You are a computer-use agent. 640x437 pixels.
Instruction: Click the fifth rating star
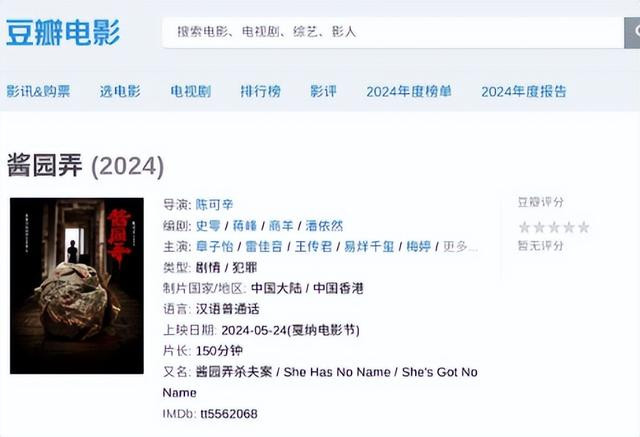click(584, 227)
